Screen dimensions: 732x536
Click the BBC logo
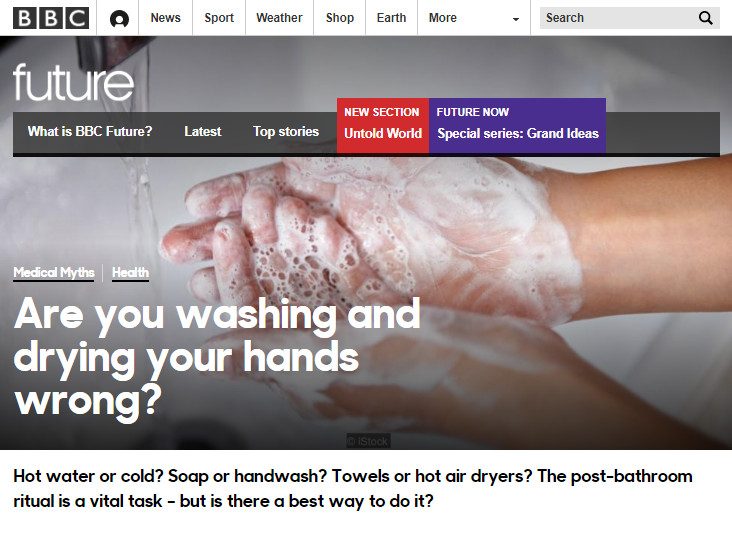(x=51, y=18)
